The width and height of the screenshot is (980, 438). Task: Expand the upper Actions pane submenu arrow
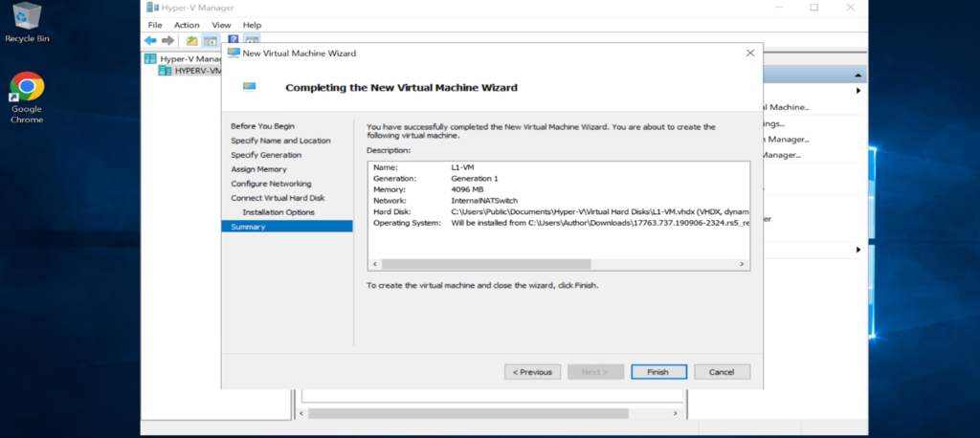[858, 91]
